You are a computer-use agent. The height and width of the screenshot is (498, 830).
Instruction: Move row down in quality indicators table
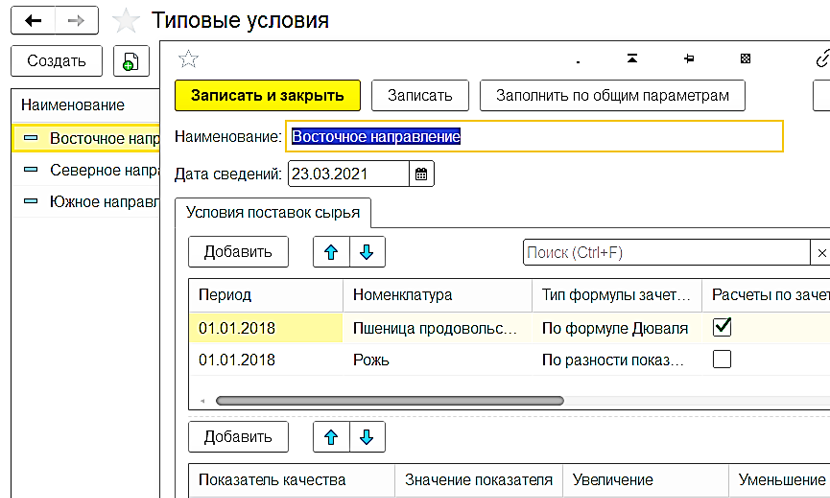(367, 437)
